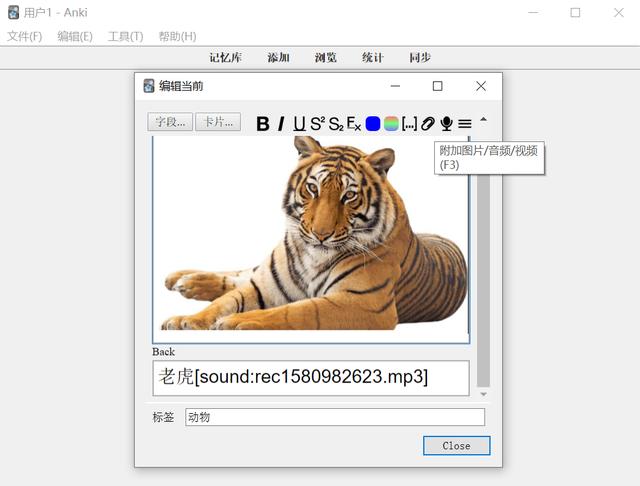The height and width of the screenshot is (486, 640).
Task: Maximize the main Anki window
Action: click(x=575, y=13)
